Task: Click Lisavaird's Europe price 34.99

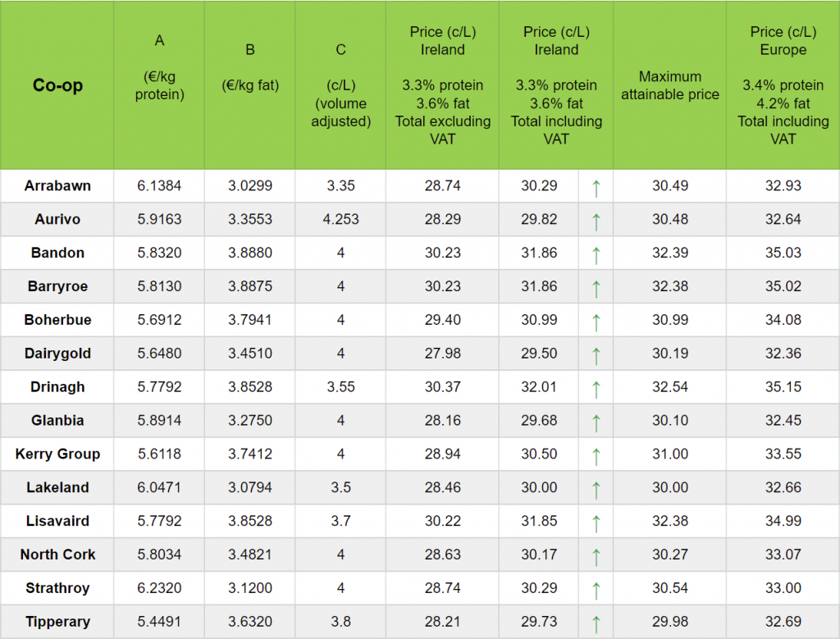Action: (783, 521)
